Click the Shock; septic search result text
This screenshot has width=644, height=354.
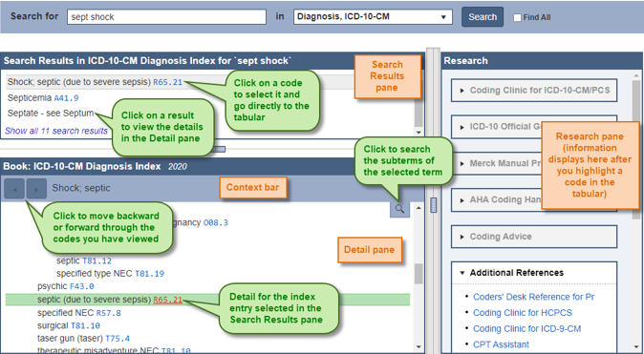[x=79, y=82]
